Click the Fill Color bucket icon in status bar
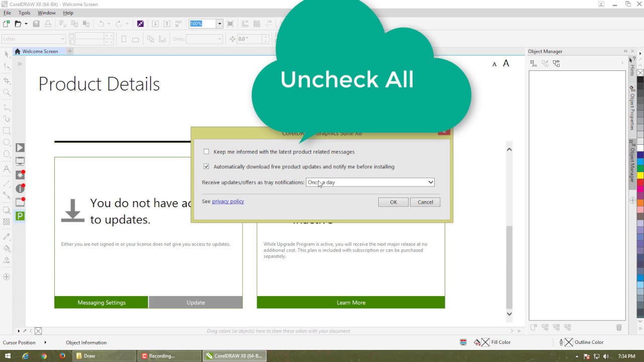The width and height of the screenshot is (644, 362). 476,342
